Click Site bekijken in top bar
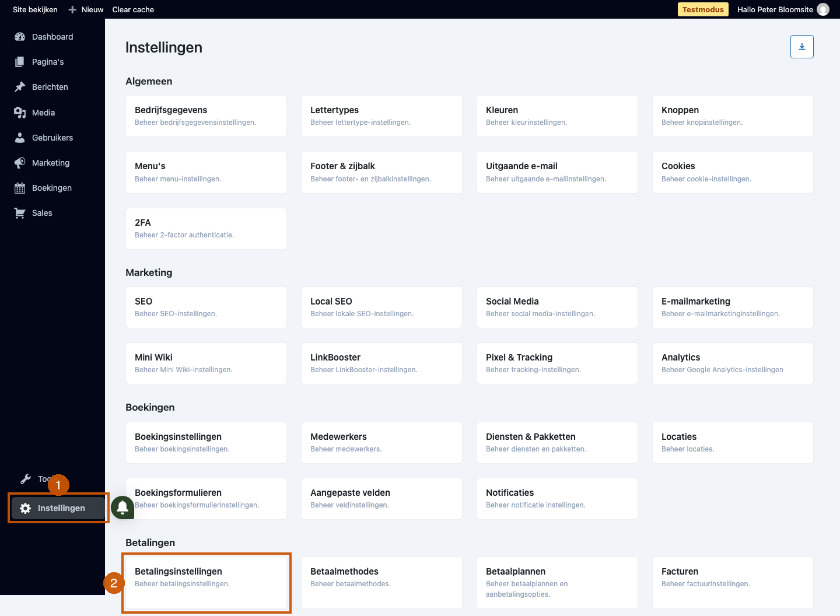This screenshot has width=840, height=616. point(35,9)
